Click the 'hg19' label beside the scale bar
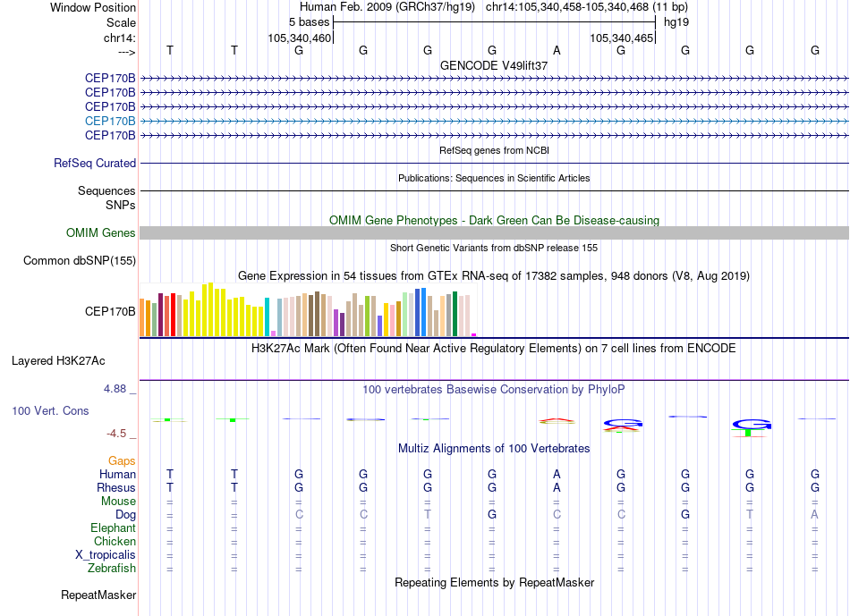Image resolution: width=850 pixels, height=616 pixels. pos(676,22)
